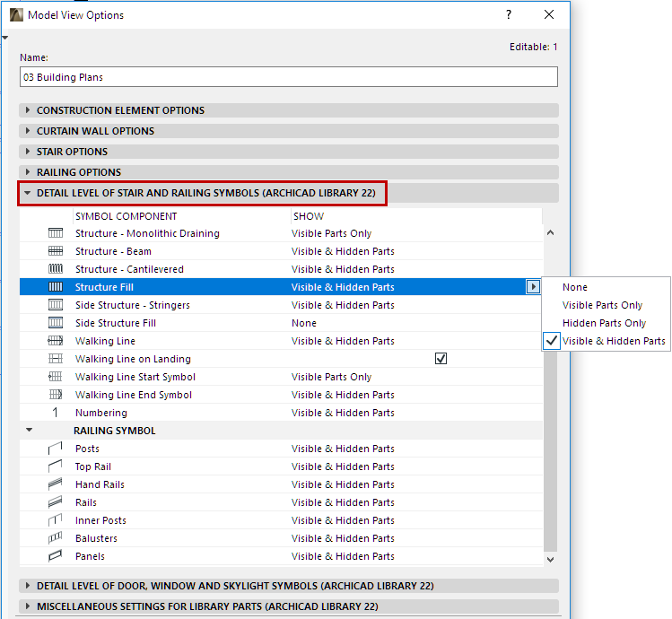Click the Balusters railing icon
The height and width of the screenshot is (619, 672).
(x=56, y=538)
